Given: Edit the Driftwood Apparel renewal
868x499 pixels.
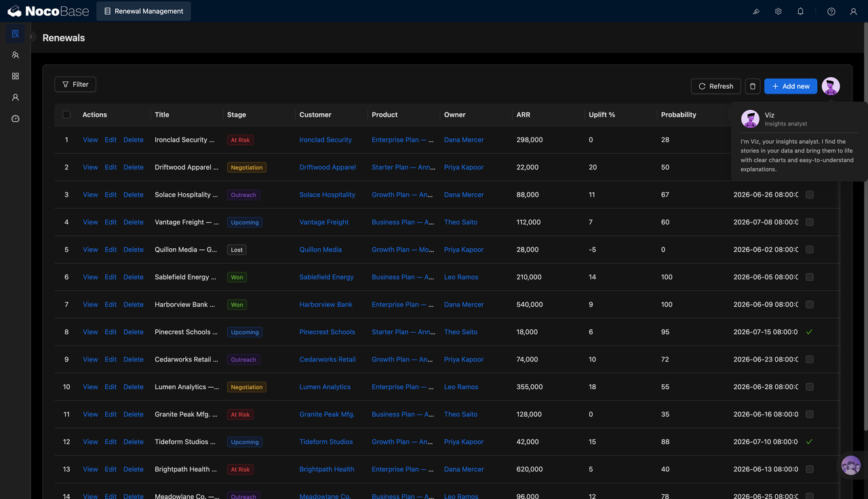Looking at the screenshot, I should (x=111, y=167).
